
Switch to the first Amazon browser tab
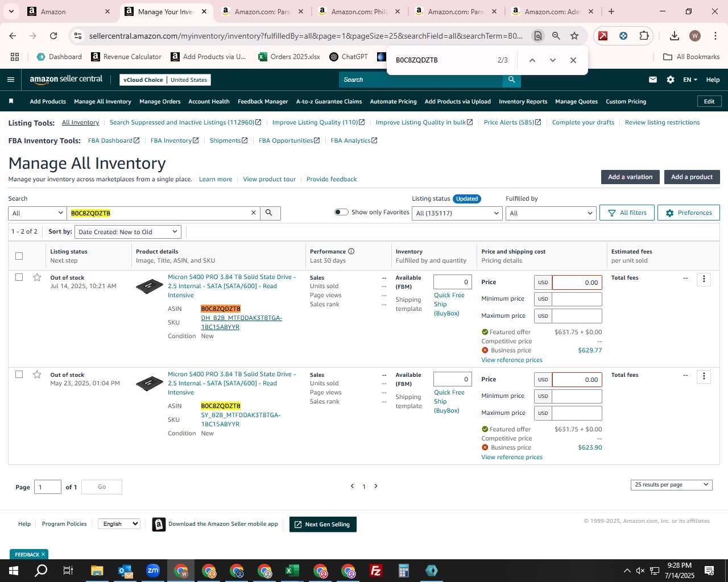coord(68,11)
